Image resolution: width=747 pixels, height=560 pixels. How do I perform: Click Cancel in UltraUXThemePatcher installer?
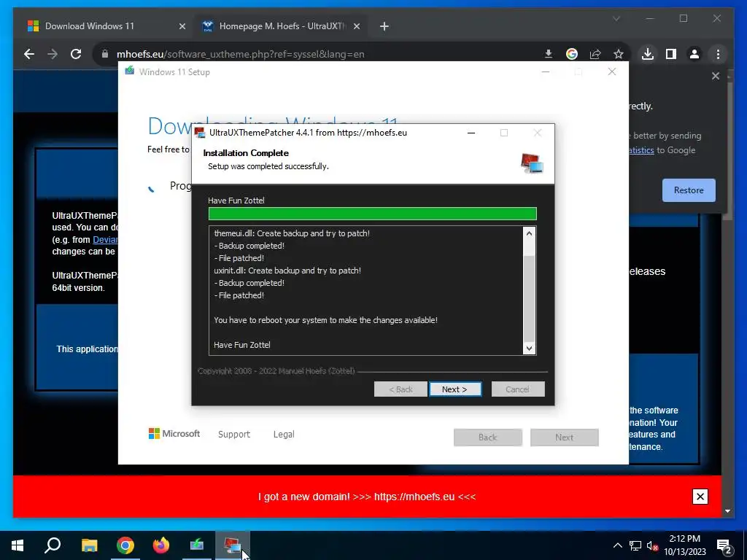pos(518,389)
